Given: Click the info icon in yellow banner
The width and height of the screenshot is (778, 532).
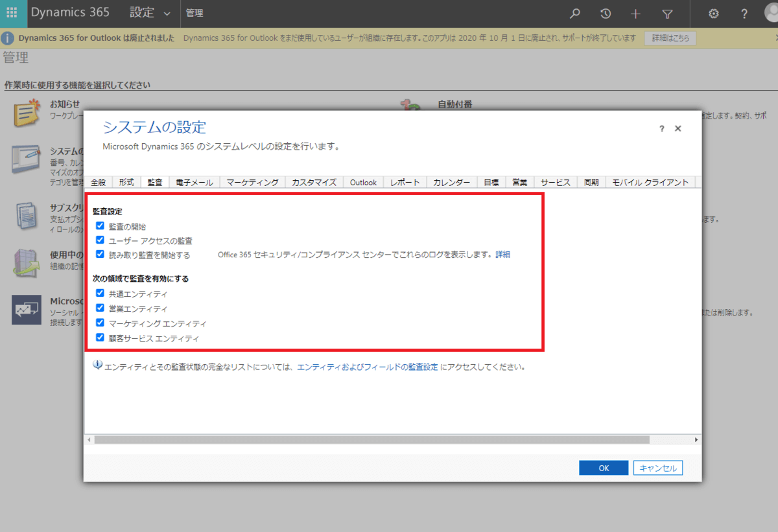Looking at the screenshot, I should coord(8,38).
